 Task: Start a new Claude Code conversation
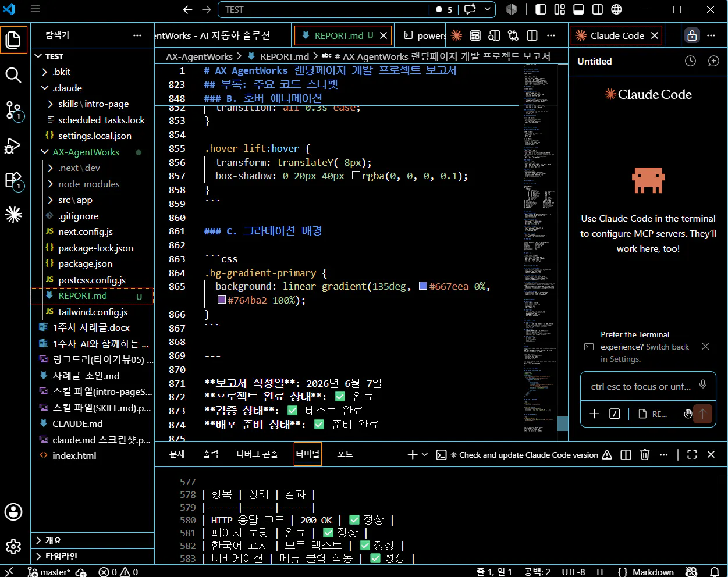pos(713,61)
